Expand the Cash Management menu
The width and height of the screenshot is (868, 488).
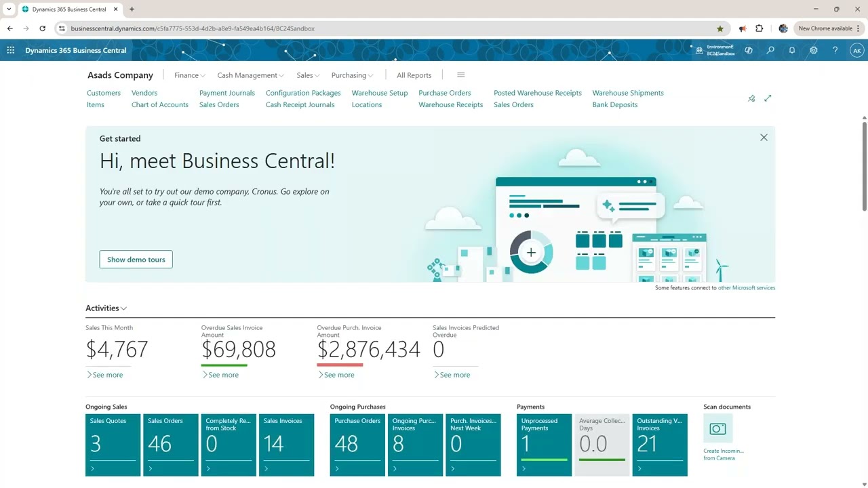pyautogui.click(x=250, y=75)
